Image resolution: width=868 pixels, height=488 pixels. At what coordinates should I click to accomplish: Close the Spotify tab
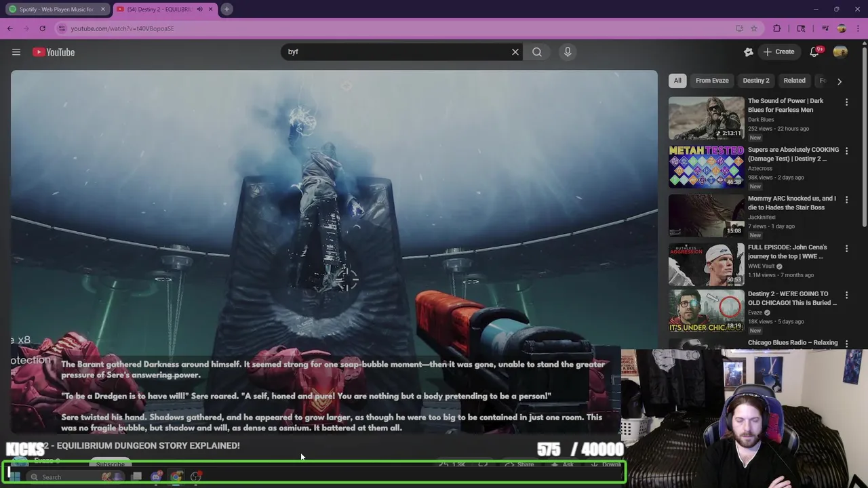pos(103,9)
